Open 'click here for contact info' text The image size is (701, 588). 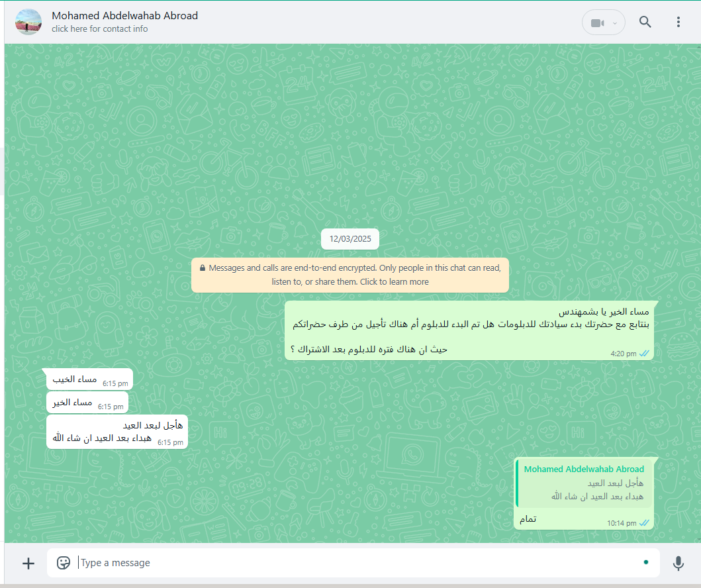pyautogui.click(x=100, y=28)
